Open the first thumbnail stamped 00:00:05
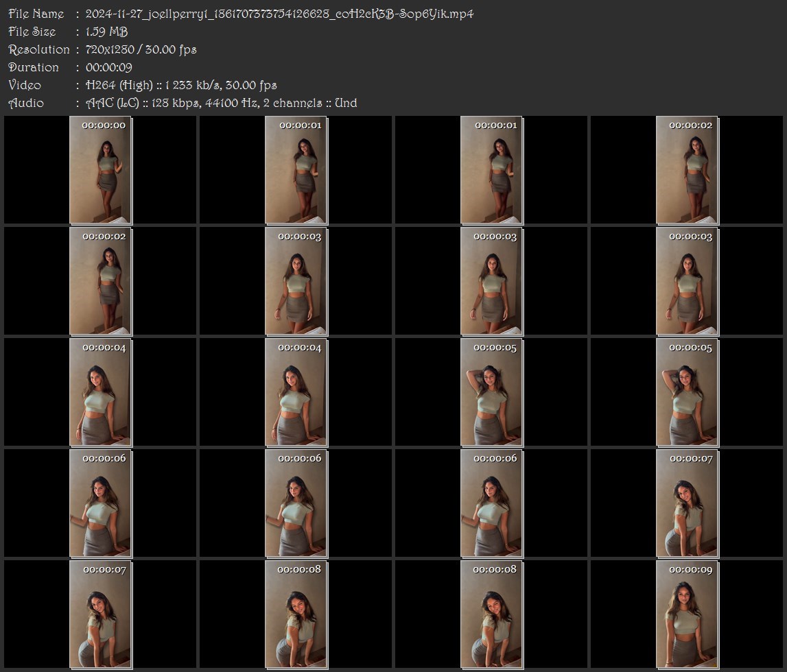 pos(491,392)
